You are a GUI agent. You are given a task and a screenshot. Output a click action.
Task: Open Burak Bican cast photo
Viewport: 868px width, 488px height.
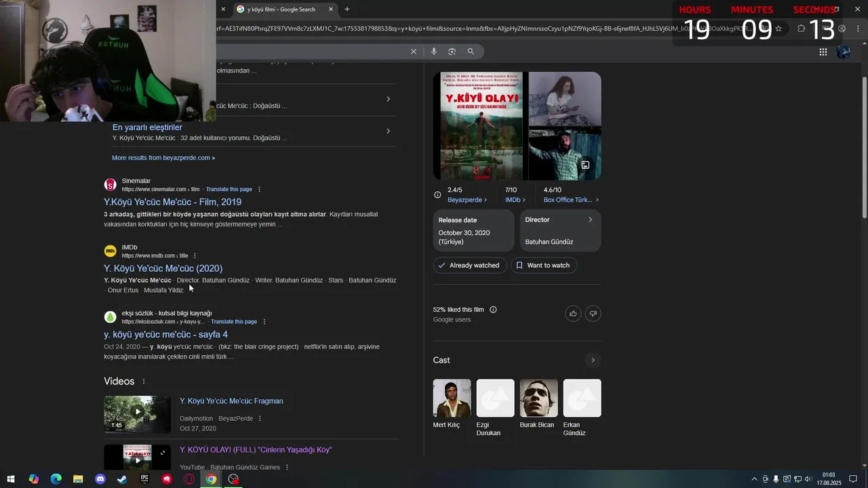(x=538, y=398)
